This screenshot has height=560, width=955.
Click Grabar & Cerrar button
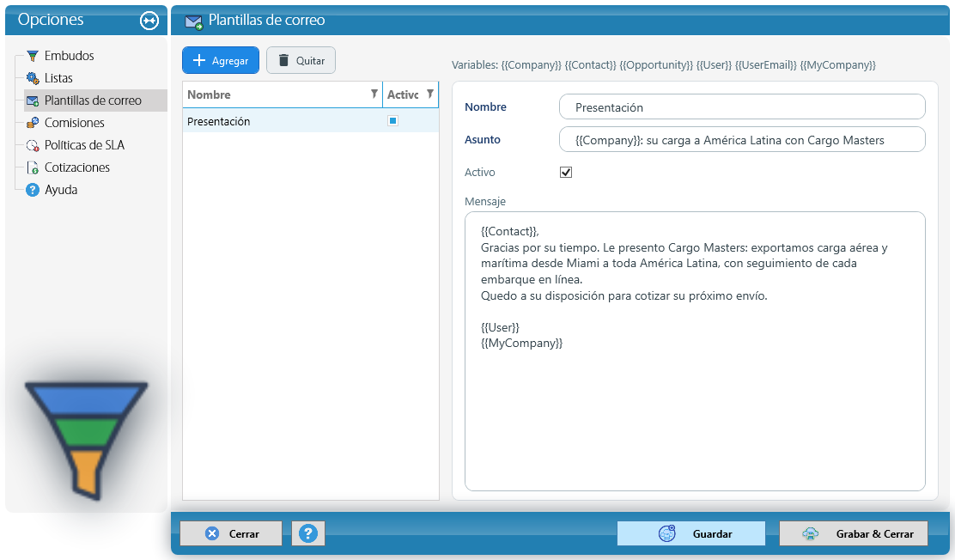click(854, 533)
